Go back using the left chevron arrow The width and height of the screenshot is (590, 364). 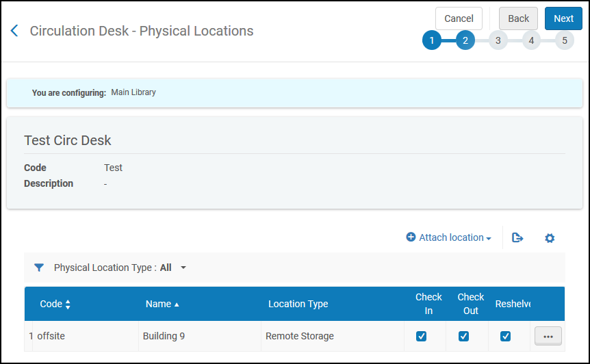pyautogui.click(x=14, y=31)
